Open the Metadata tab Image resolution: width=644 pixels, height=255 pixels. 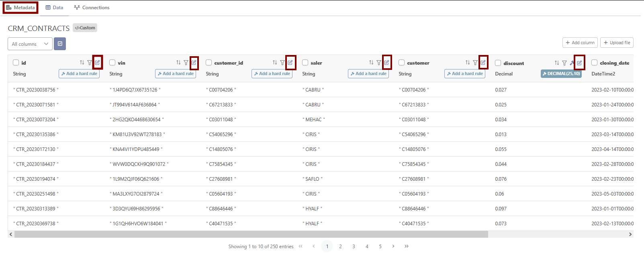pos(20,8)
